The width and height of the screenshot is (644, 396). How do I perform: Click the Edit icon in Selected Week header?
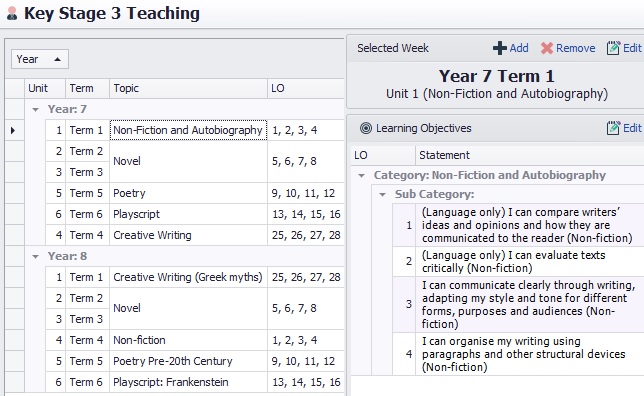(613, 48)
